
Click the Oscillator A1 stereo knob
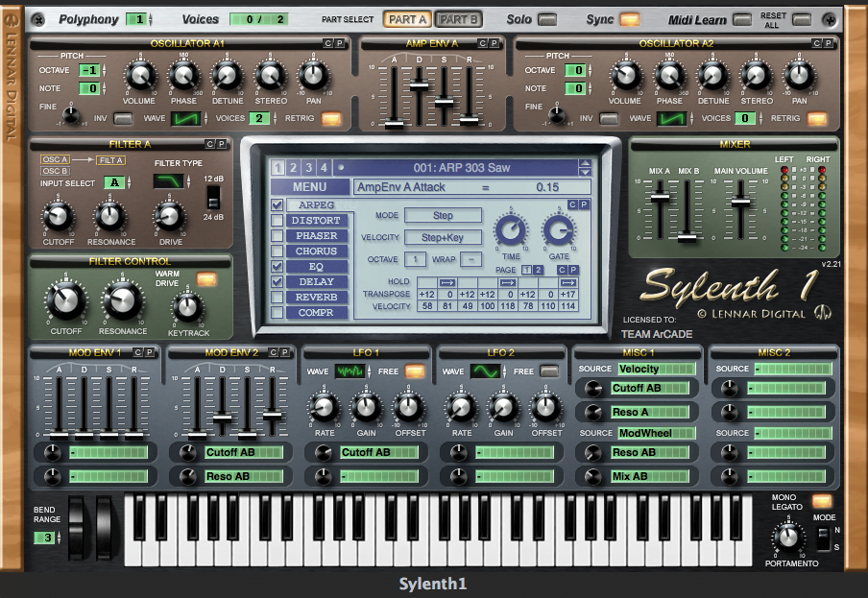click(270, 76)
